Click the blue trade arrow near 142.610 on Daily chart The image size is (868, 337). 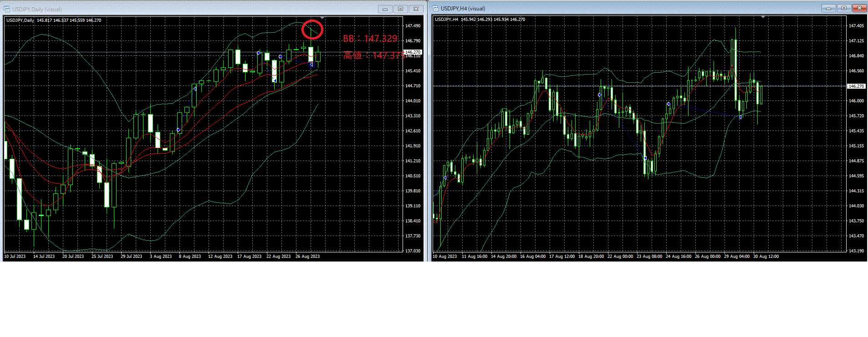pyautogui.click(x=178, y=130)
